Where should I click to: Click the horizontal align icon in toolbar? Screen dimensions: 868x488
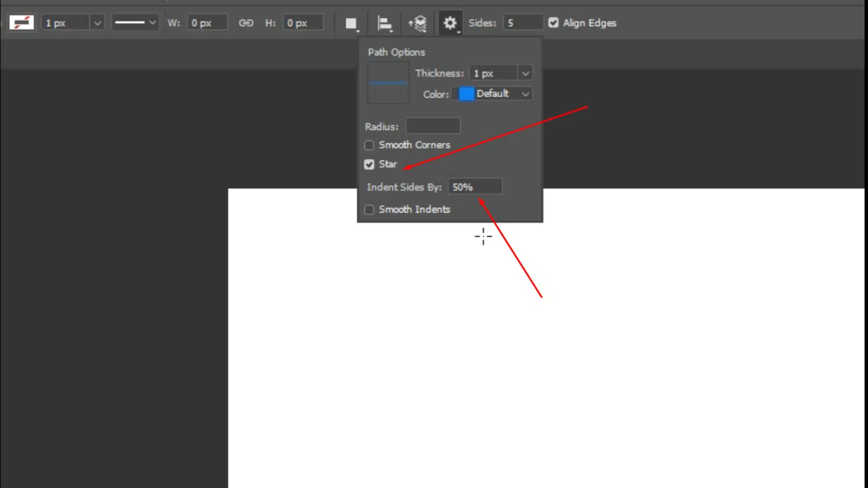point(384,23)
